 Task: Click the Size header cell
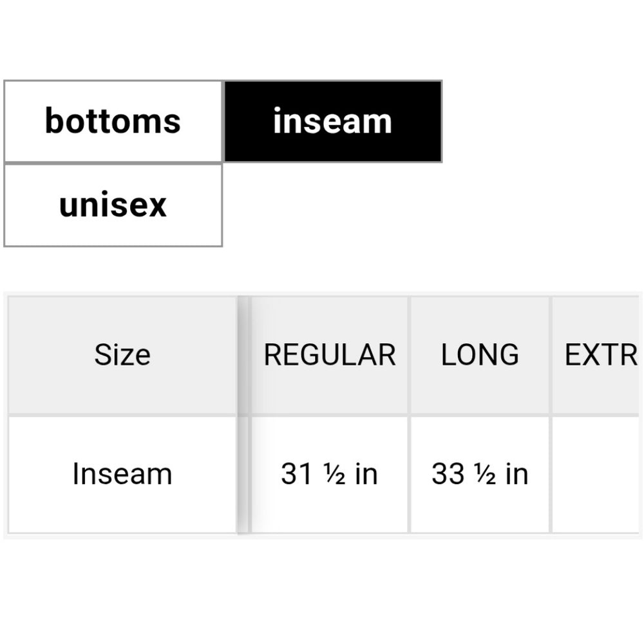click(x=124, y=354)
